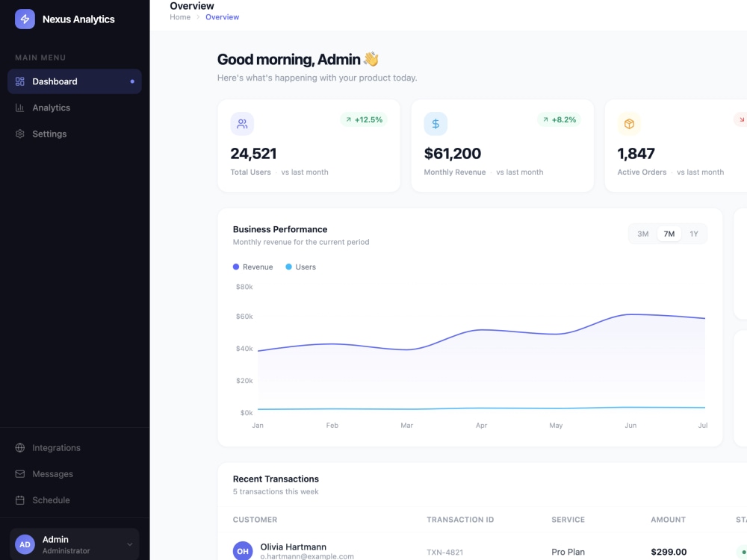The width and height of the screenshot is (747, 560).
Task: Sort by AMOUNT column header
Action: pos(668,520)
